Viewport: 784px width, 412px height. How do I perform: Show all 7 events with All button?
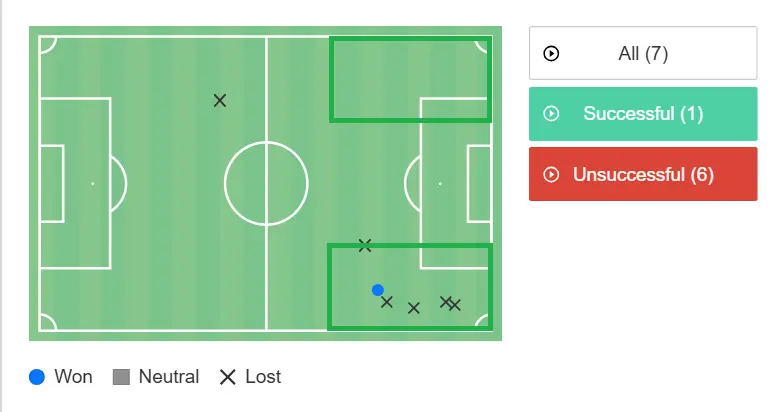pos(643,54)
